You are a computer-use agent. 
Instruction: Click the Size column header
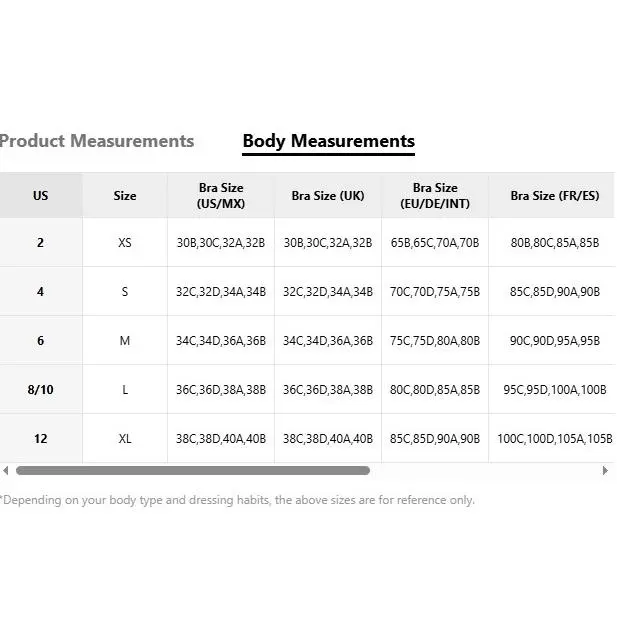point(125,196)
